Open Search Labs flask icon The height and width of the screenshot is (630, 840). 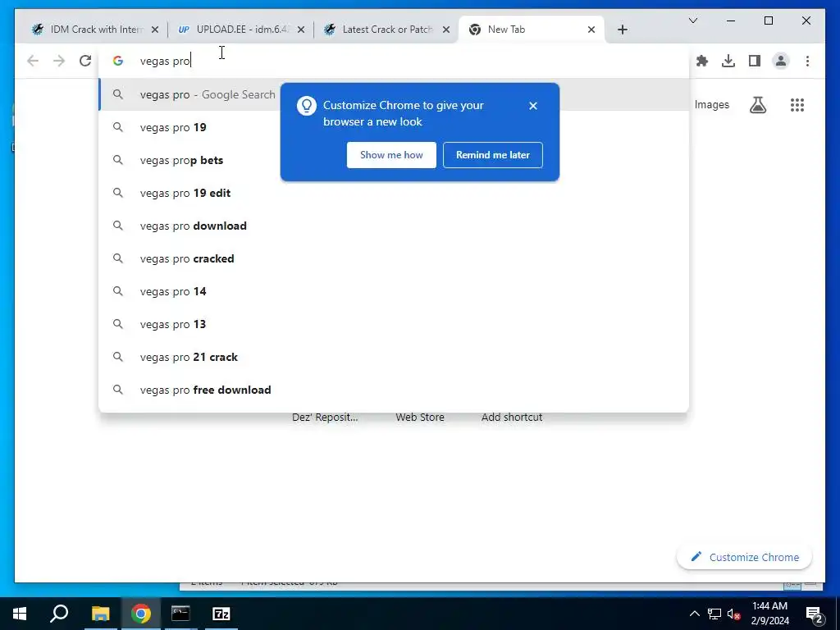tap(757, 105)
